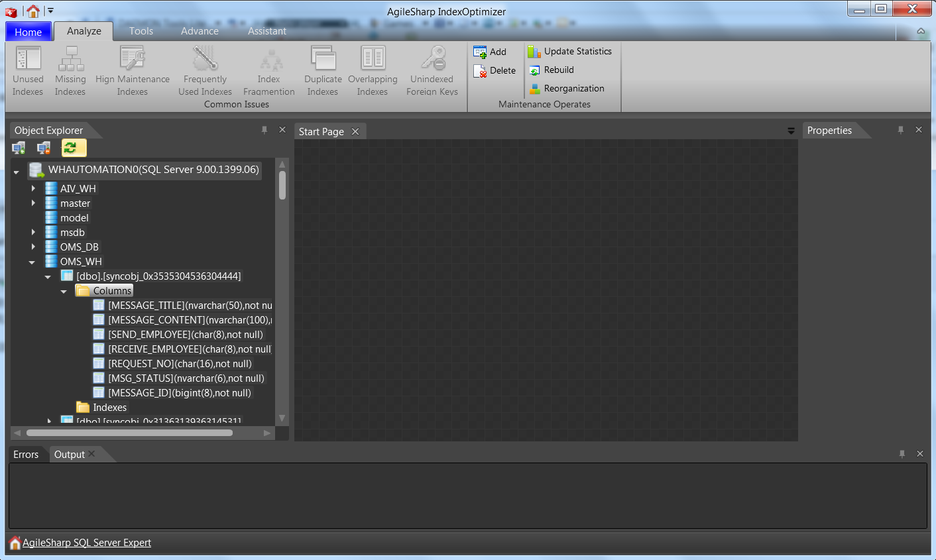Expand the OMS_DB database node

tap(33, 247)
